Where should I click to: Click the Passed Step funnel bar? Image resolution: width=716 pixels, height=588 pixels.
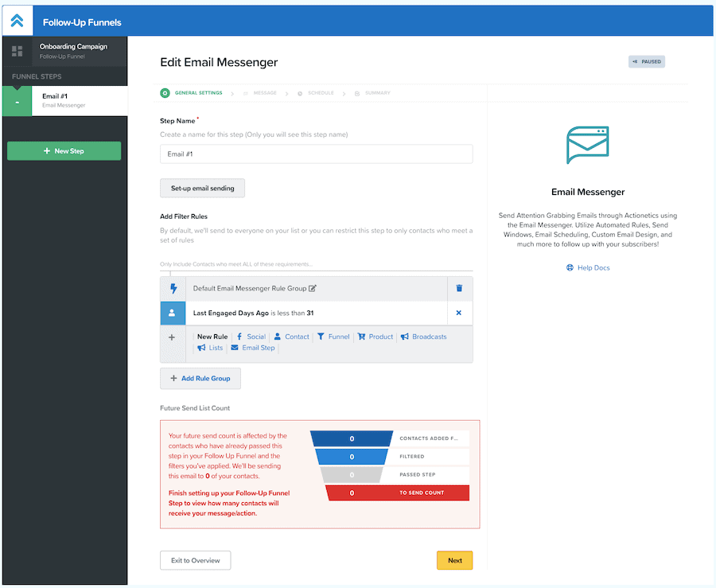[352, 475]
